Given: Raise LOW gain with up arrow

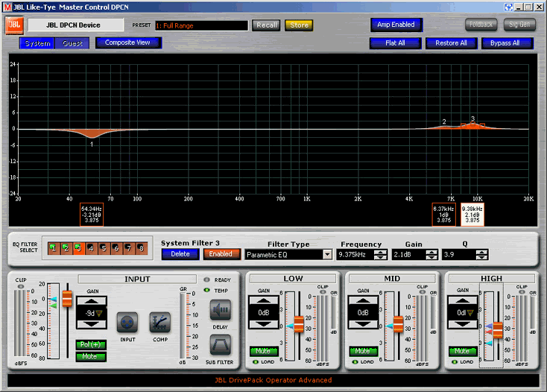Looking at the screenshot, I should (x=264, y=300).
